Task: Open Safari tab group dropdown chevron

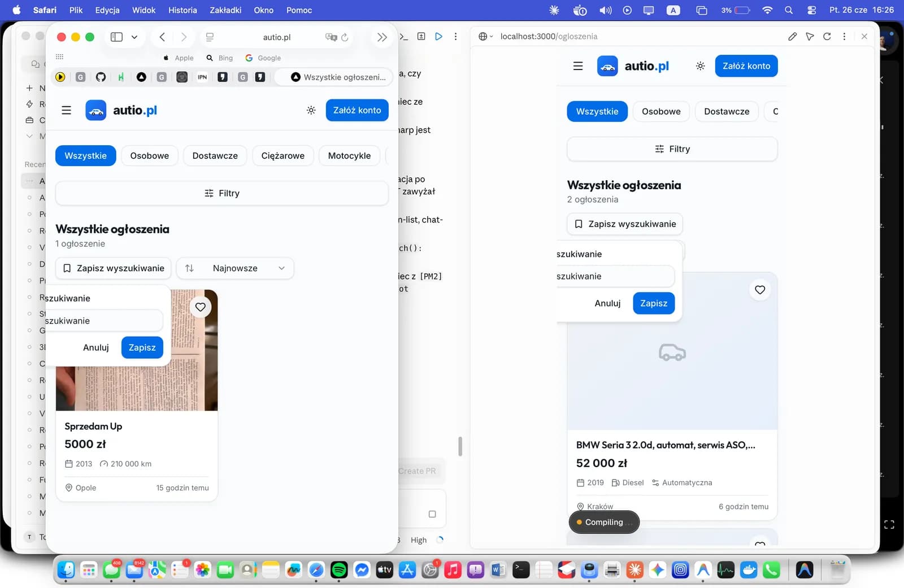Action: click(134, 37)
